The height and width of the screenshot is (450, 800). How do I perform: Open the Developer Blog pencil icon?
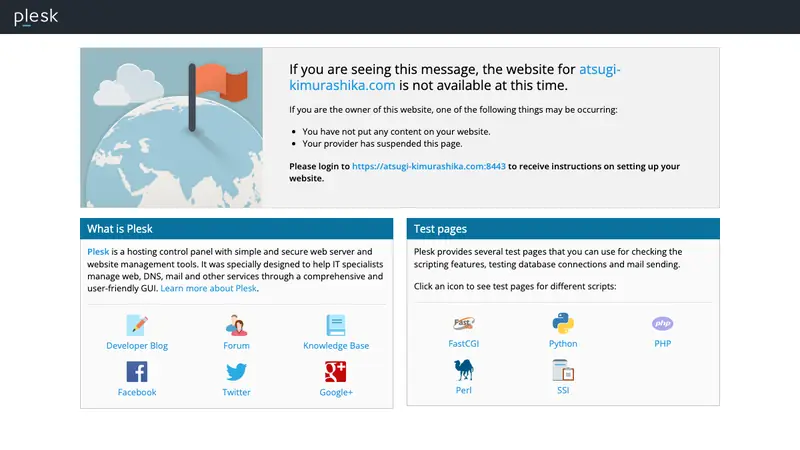click(x=137, y=325)
